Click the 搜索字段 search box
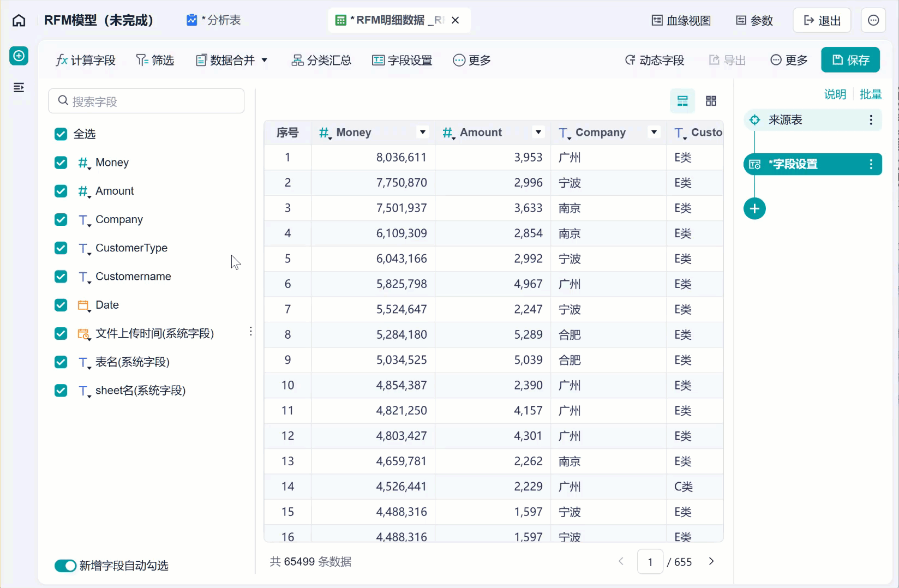Image resolution: width=899 pixels, height=588 pixels. click(x=146, y=101)
